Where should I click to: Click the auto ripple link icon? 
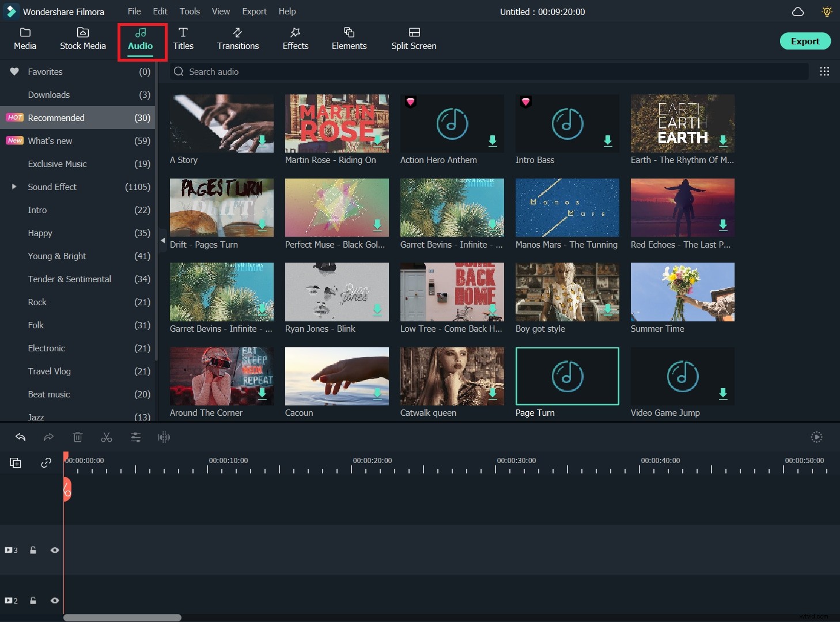coord(46,462)
